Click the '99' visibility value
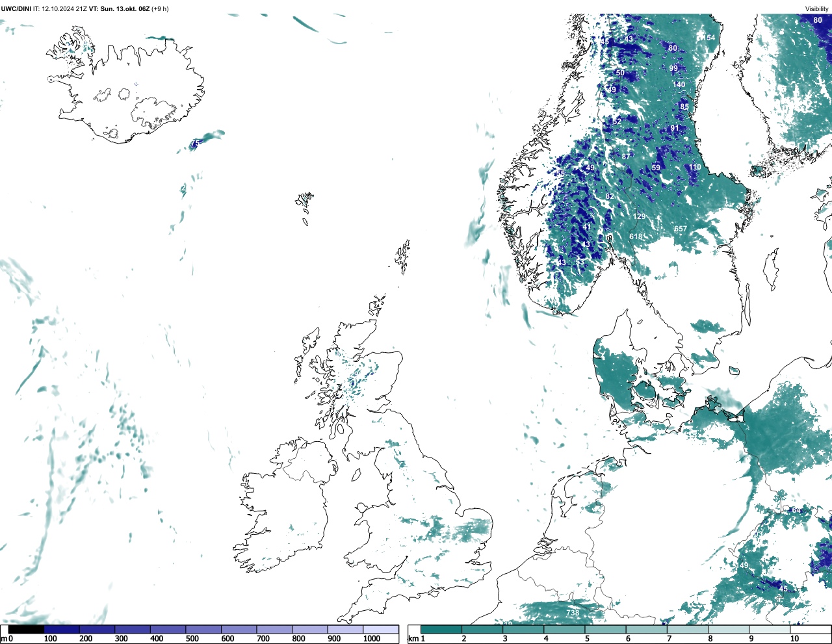The width and height of the screenshot is (832, 644). tap(673, 68)
